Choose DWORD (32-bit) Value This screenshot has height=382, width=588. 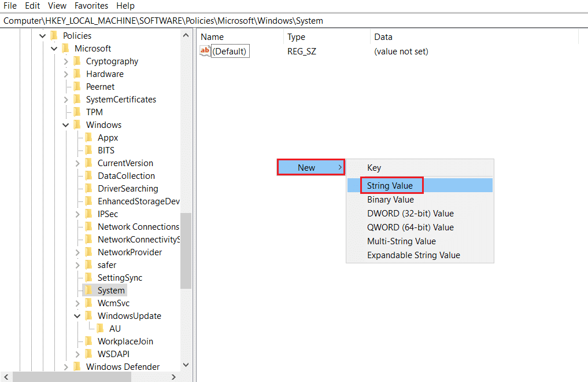click(420, 214)
